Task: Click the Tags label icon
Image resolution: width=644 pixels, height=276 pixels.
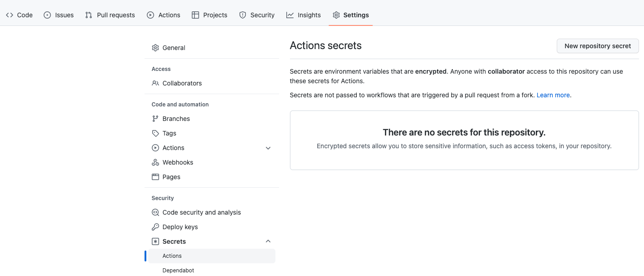Action: click(155, 133)
